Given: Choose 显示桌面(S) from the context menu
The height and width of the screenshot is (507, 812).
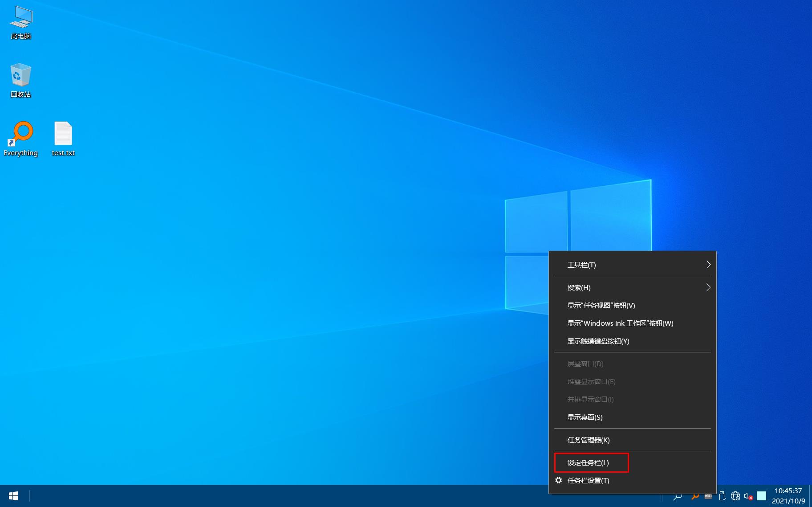Looking at the screenshot, I should pos(633,417).
